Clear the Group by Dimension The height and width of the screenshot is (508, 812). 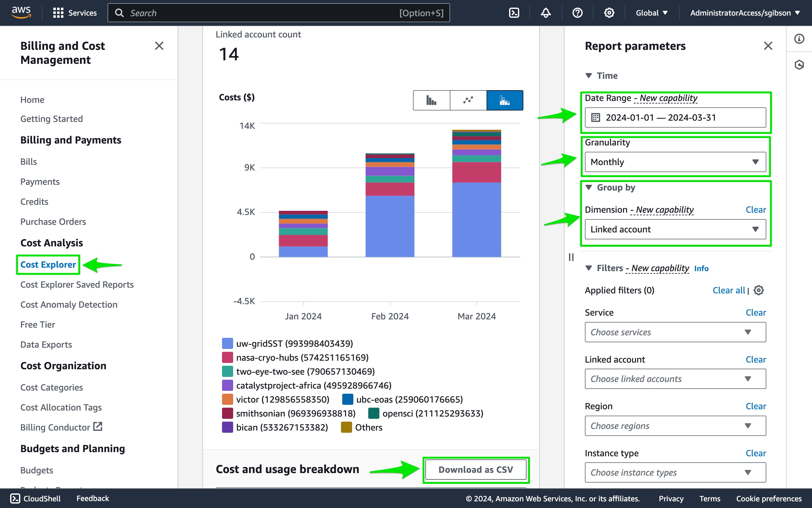pos(756,210)
